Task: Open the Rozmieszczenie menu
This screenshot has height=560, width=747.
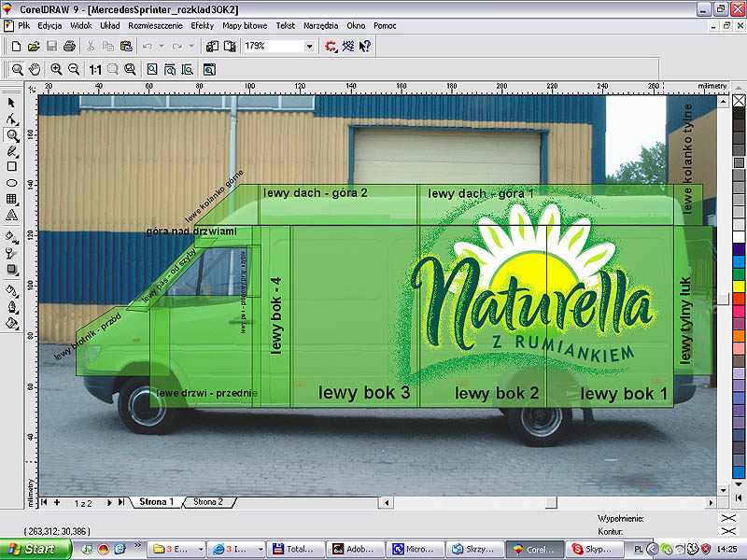Action: pyautogui.click(x=155, y=26)
